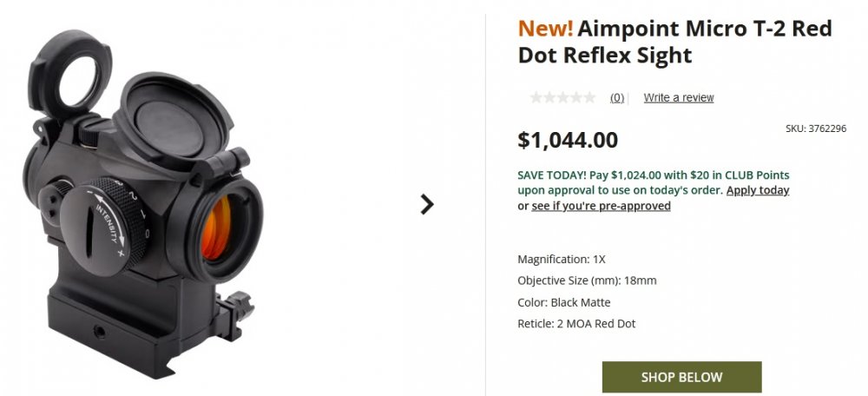Viewport: 868px width, 396px height.
Task: Select the first rating star
Action: point(536,97)
